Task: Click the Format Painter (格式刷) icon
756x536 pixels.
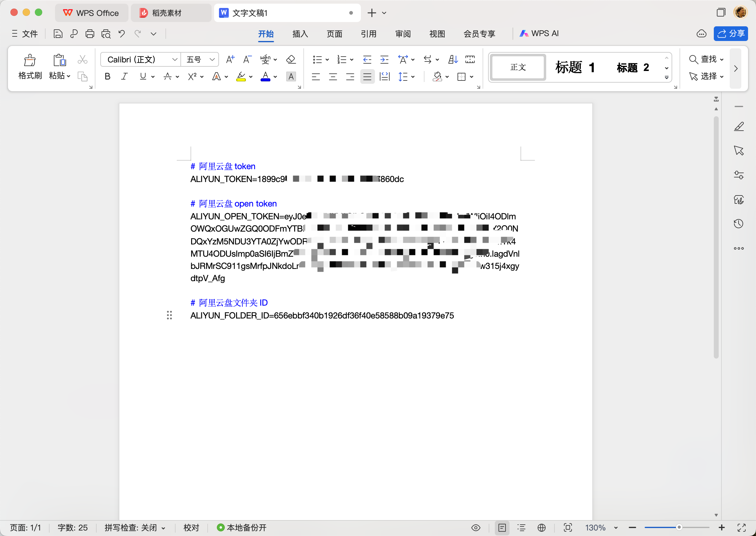Action: pyautogui.click(x=30, y=60)
